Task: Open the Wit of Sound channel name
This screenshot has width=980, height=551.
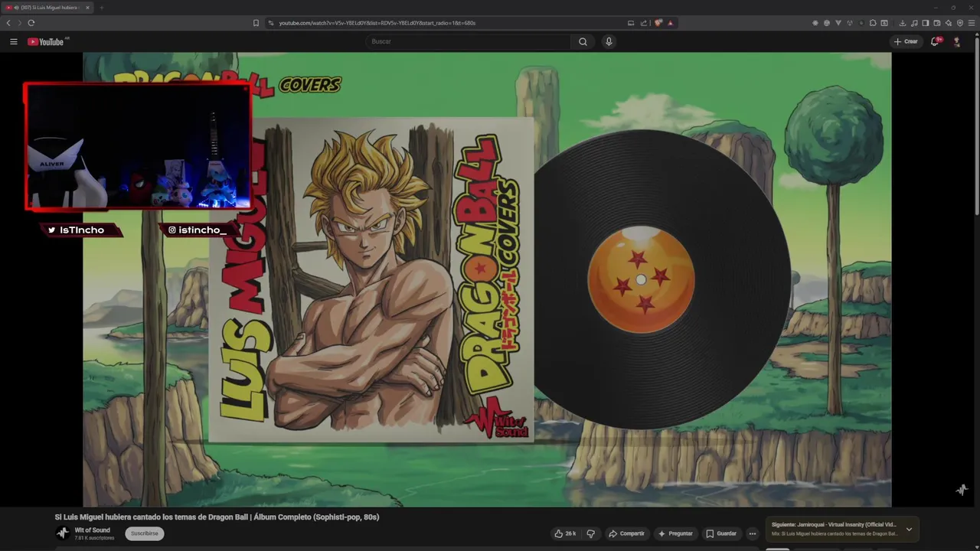Action: click(x=92, y=530)
